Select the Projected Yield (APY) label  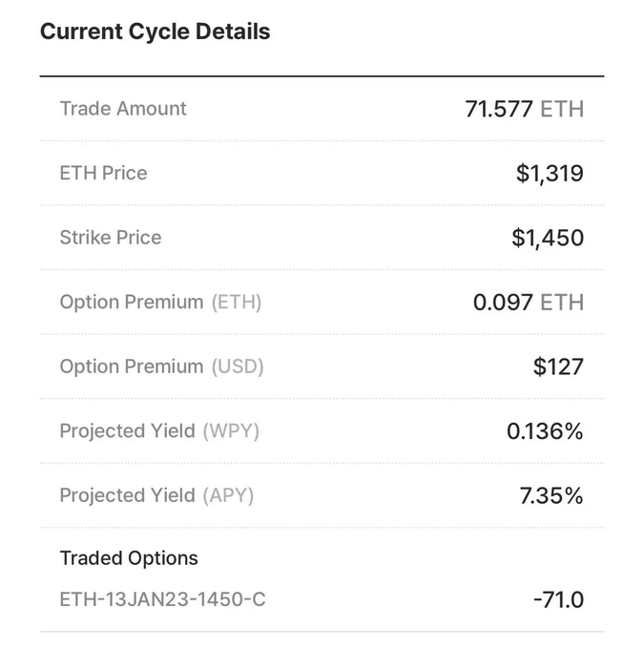156,495
